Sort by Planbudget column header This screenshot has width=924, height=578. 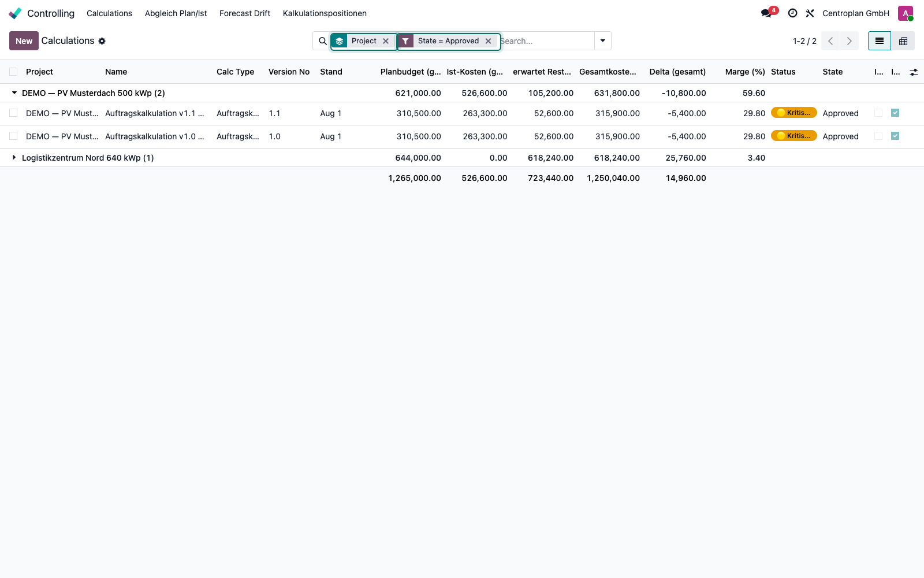[x=411, y=72]
